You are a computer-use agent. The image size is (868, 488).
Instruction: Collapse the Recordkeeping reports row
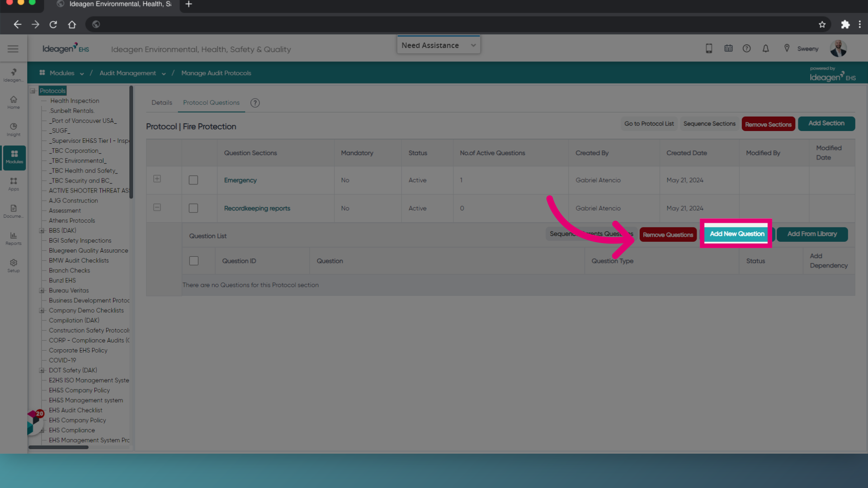[157, 207]
